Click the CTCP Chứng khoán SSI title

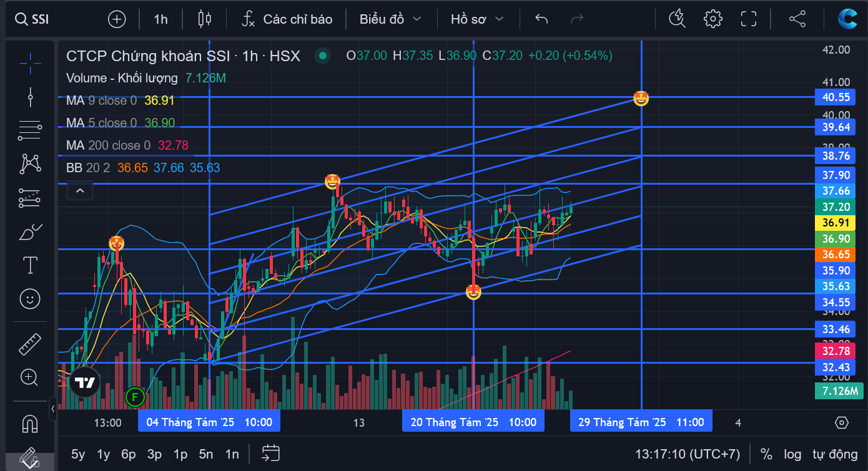coord(183,56)
